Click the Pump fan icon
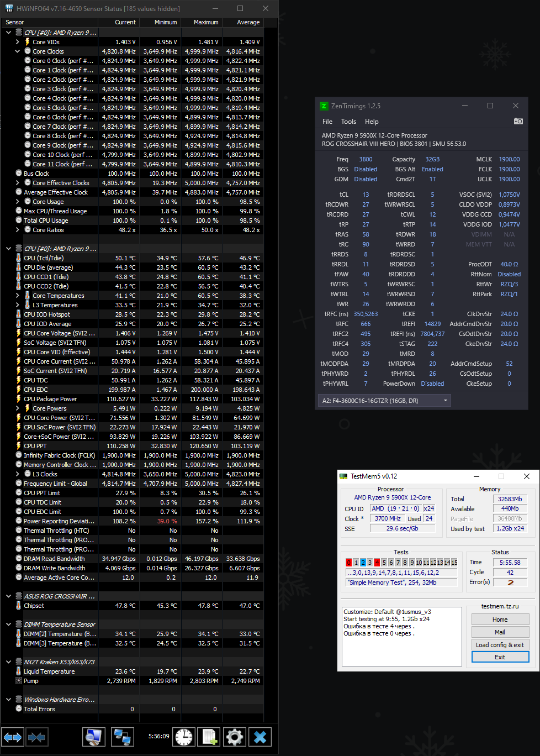The height and width of the screenshot is (756, 540). click(19, 681)
